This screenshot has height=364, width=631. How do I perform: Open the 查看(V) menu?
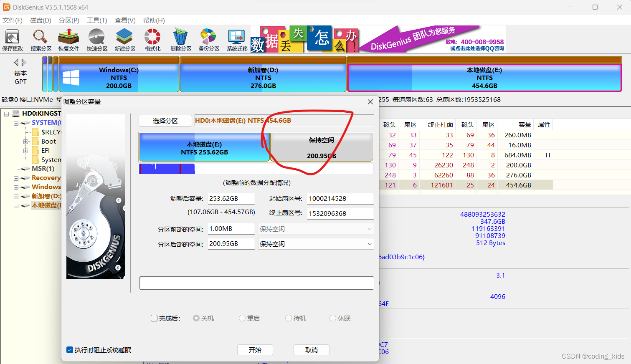click(x=125, y=20)
